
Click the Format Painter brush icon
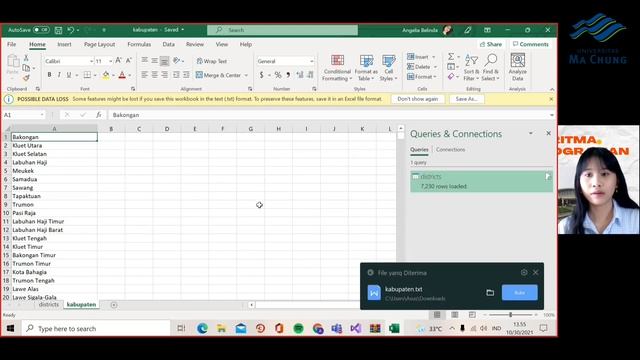tap(26, 78)
